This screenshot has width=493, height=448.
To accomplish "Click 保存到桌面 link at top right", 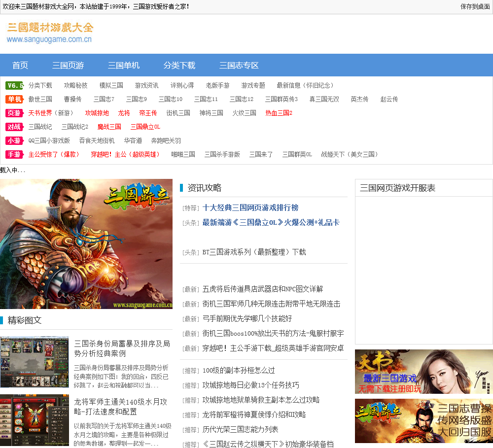I will click(475, 6).
